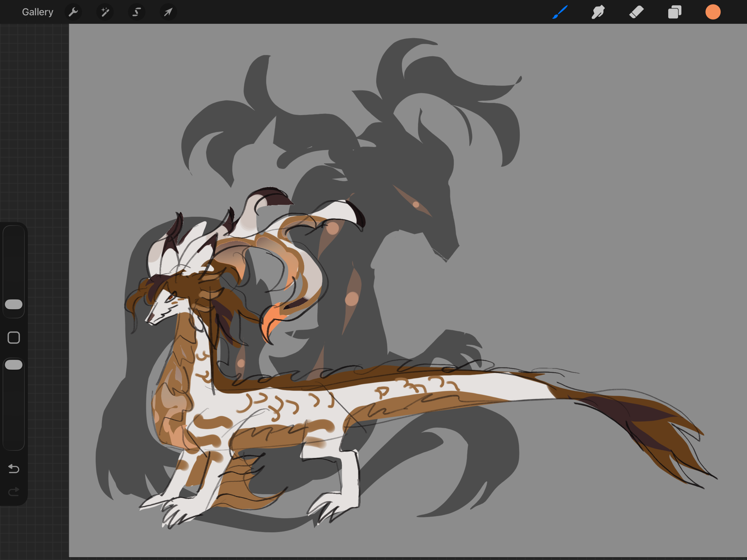This screenshot has height=560, width=747.
Task: Open the Actions wrench menu
Action: [73, 12]
